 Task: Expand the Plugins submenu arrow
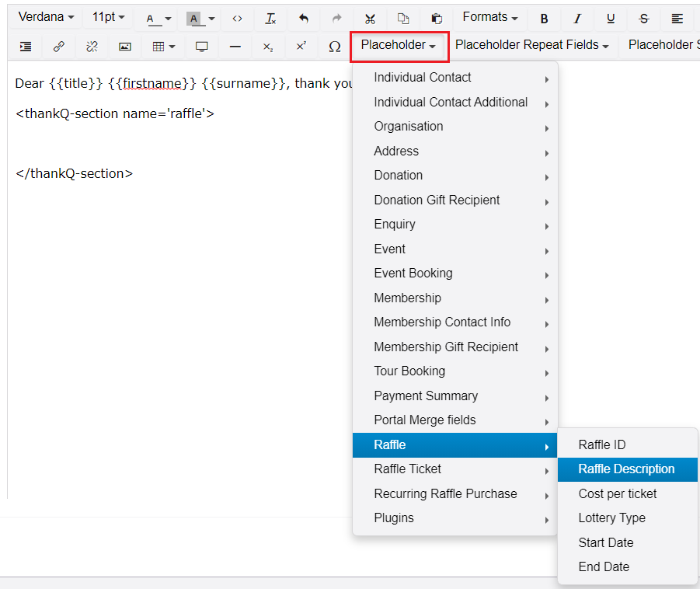click(546, 520)
